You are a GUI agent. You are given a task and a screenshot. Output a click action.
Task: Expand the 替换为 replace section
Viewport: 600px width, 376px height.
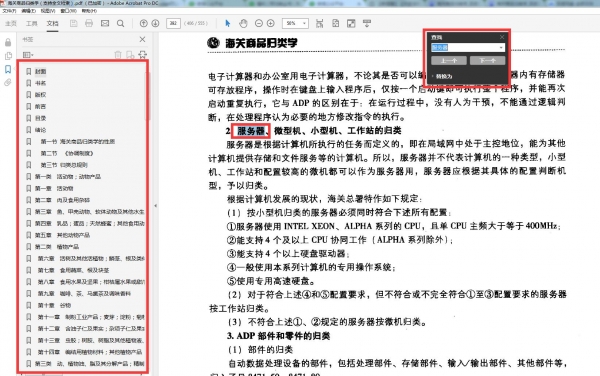click(x=442, y=77)
